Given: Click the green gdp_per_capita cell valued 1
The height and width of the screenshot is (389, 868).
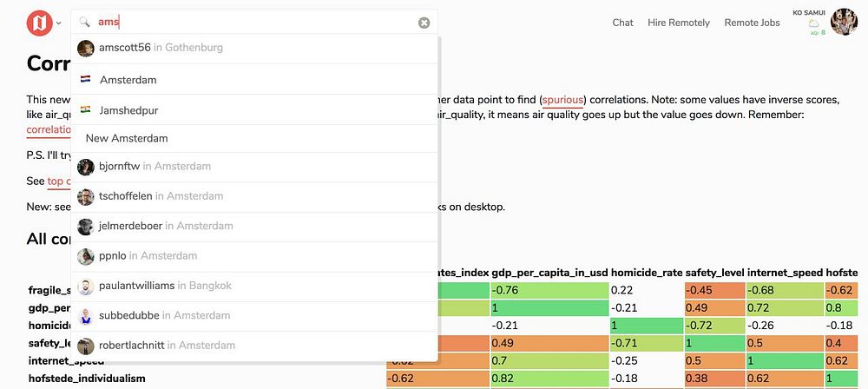Looking at the screenshot, I should (x=548, y=308).
